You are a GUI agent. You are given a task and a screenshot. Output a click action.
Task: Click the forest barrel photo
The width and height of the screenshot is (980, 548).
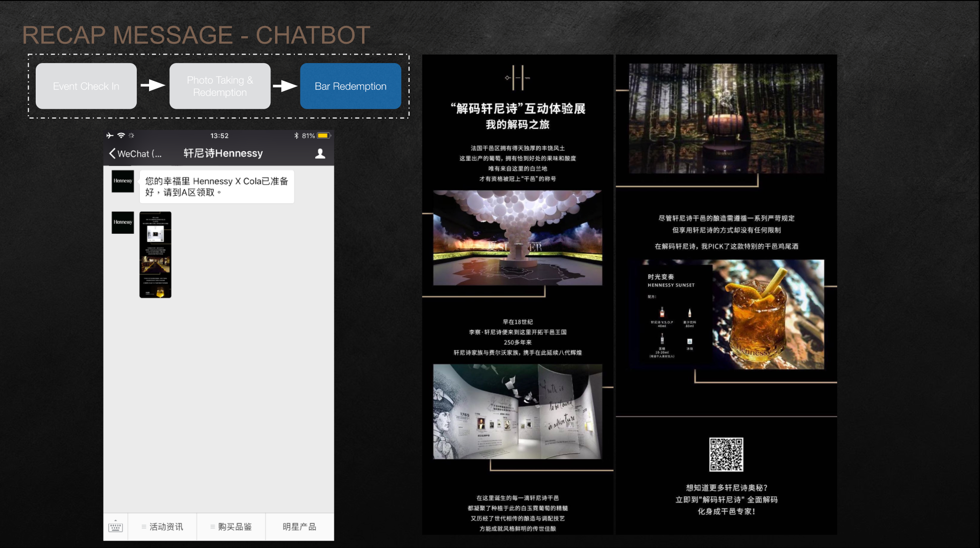click(x=727, y=119)
